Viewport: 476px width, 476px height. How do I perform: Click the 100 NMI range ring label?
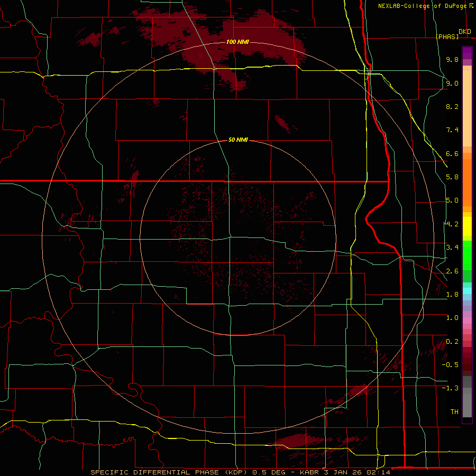(237, 42)
